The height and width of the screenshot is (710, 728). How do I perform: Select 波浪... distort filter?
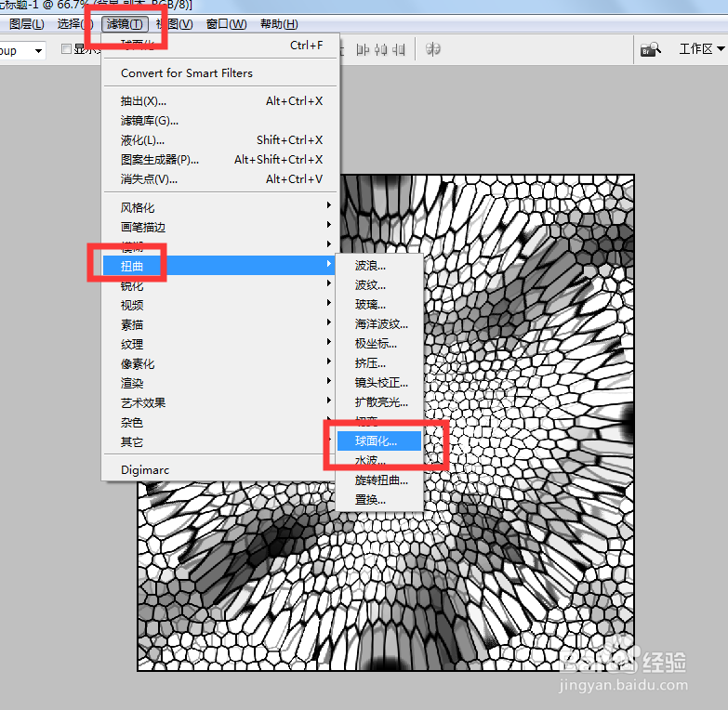[x=379, y=266]
